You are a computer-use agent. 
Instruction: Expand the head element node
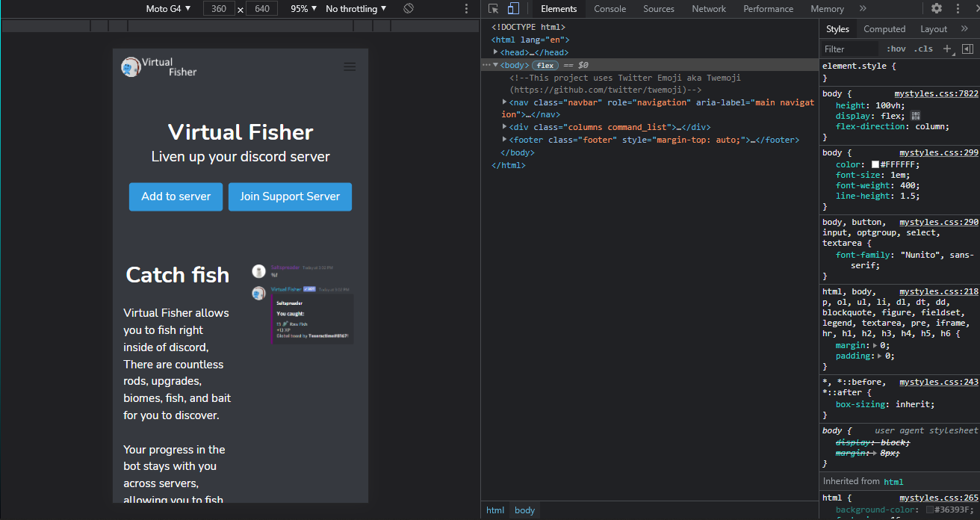(x=496, y=52)
